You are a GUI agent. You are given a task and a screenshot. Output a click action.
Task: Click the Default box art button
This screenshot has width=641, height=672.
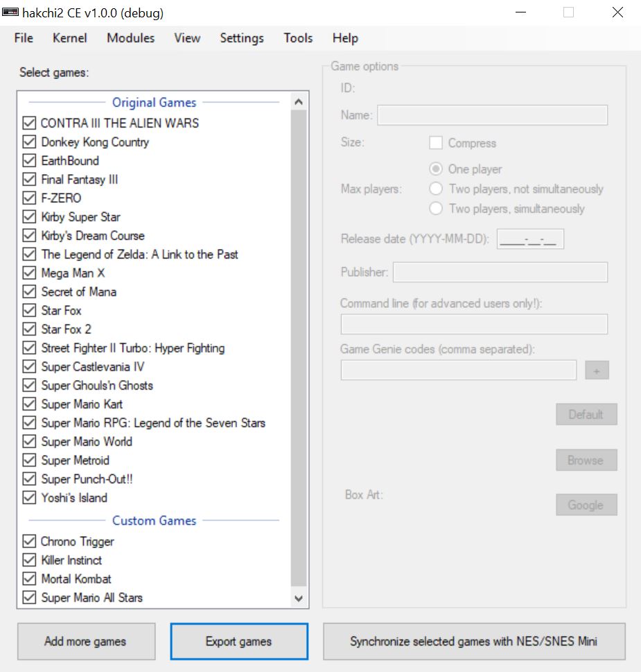(586, 414)
